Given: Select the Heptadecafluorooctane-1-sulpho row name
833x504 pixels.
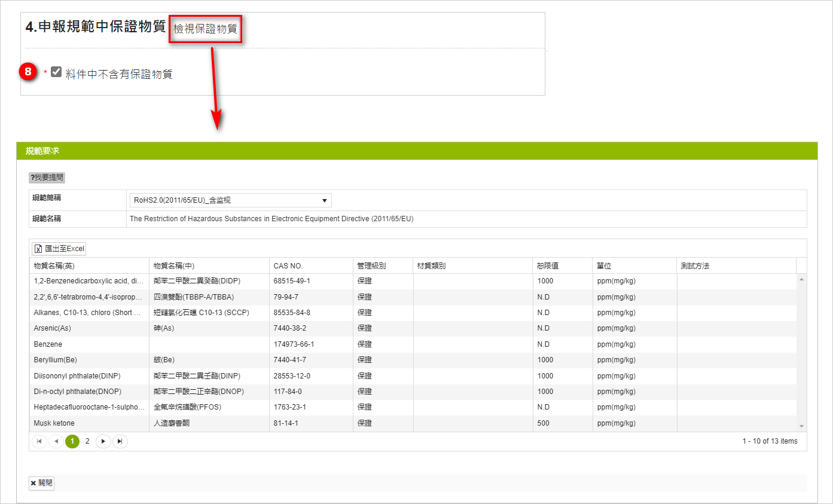Looking at the screenshot, I should 89,407.
